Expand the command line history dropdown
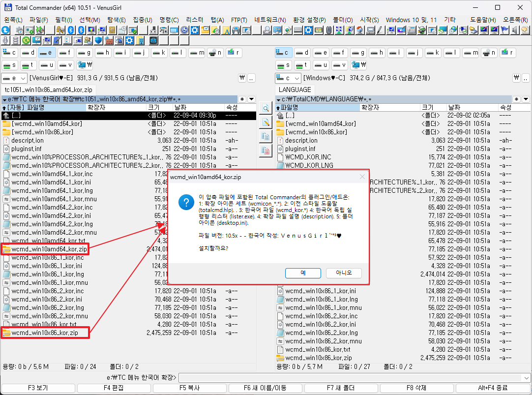 coord(526,378)
